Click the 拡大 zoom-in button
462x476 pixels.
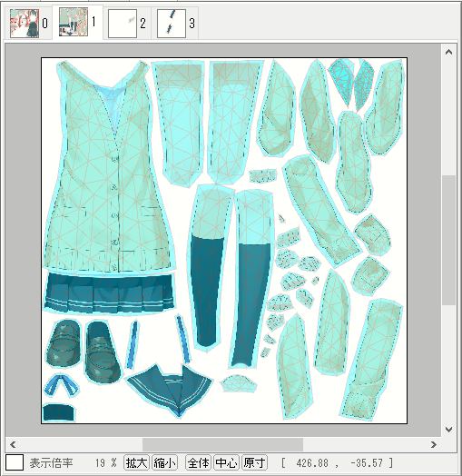click(x=136, y=462)
